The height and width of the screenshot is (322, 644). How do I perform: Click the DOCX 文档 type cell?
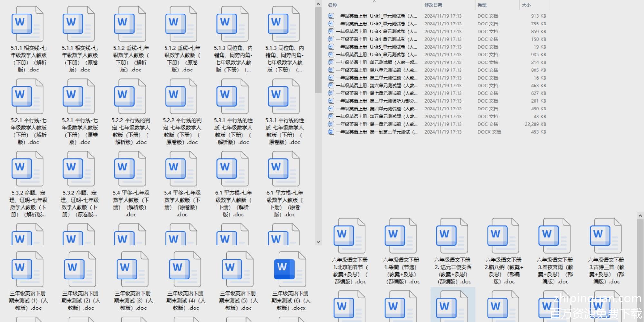point(489,132)
